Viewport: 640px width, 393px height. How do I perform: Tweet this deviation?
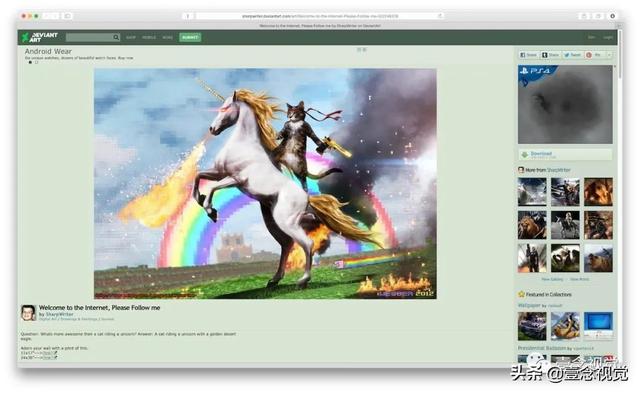point(572,55)
